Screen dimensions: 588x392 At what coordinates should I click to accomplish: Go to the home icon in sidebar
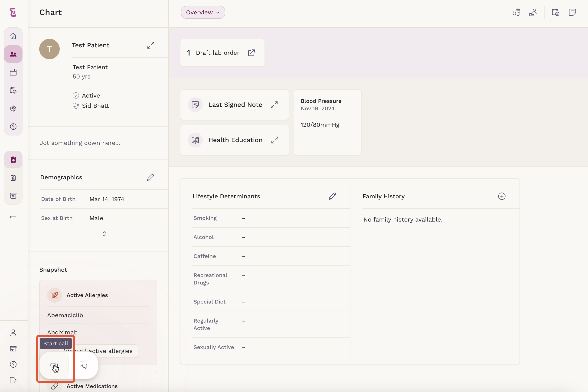(13, 36)
